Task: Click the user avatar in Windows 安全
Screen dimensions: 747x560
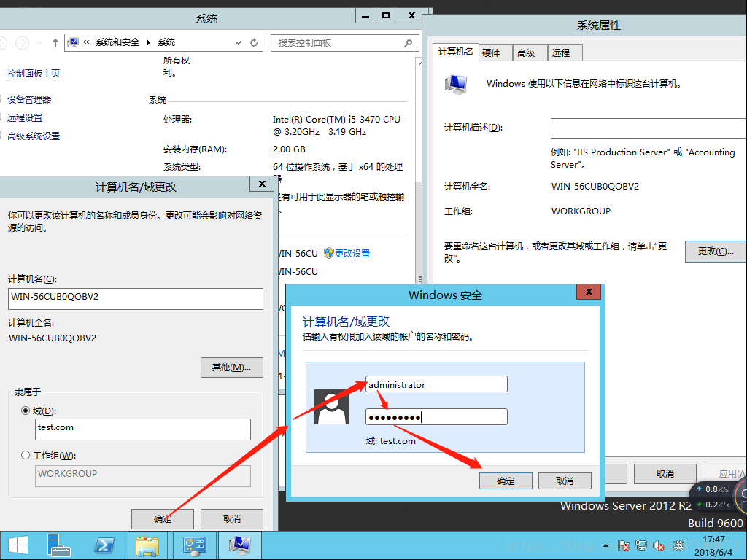Action: click(332, 407)
